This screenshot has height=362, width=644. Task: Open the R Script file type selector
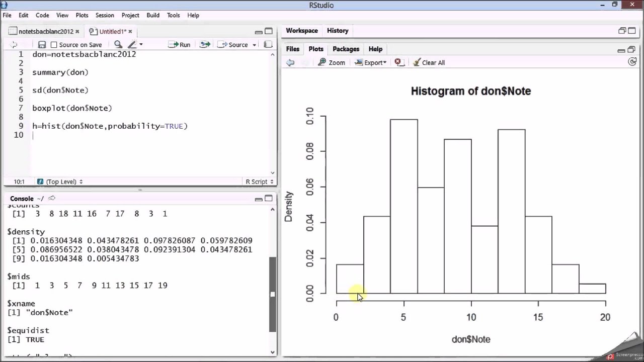click(x=260, y=182)
